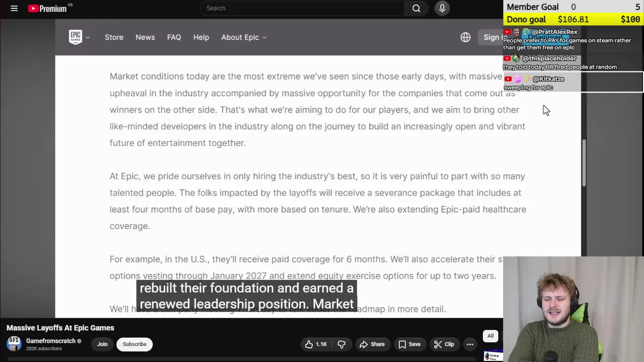The width and height of the screenshot is (644, 362).
Task: Subscribe to Gamefromscratch channel
Action: click(134, 344)
